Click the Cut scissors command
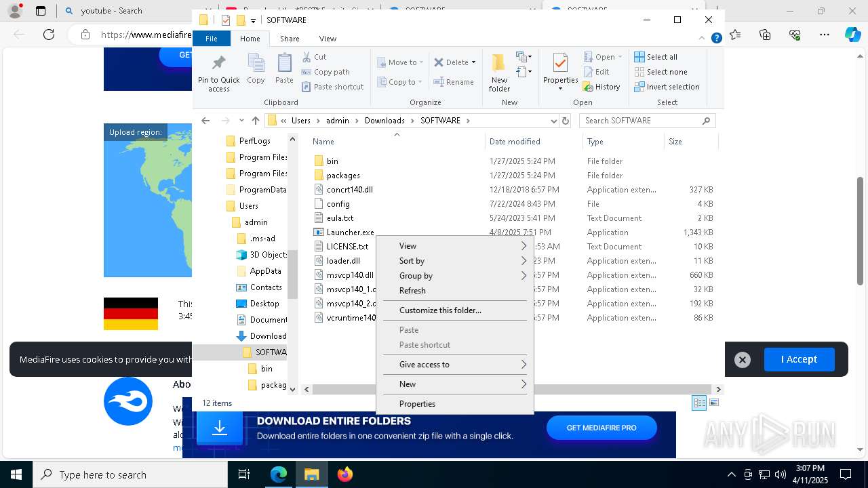This screenshot has height=488, width=868. pyautogui.click(x=314, y=57)
